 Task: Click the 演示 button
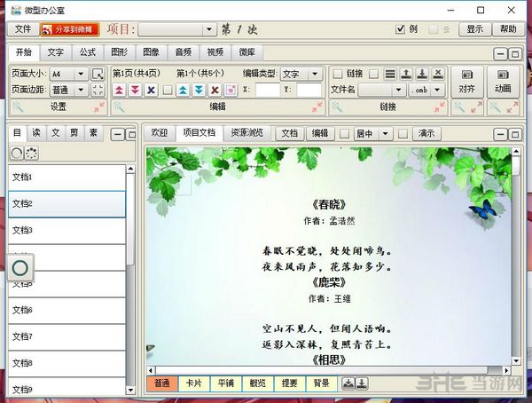(x=426, y=134)
